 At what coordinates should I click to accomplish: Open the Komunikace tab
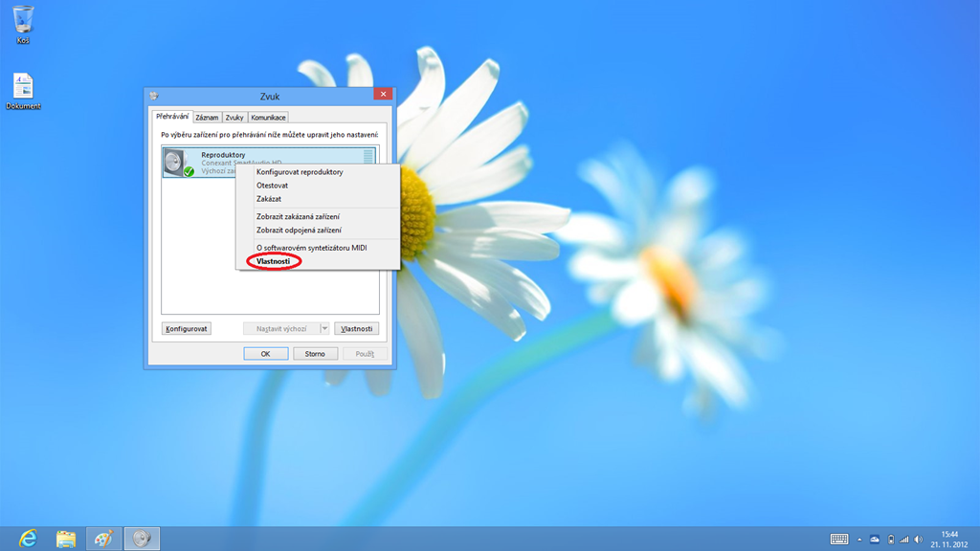(268, 118)
